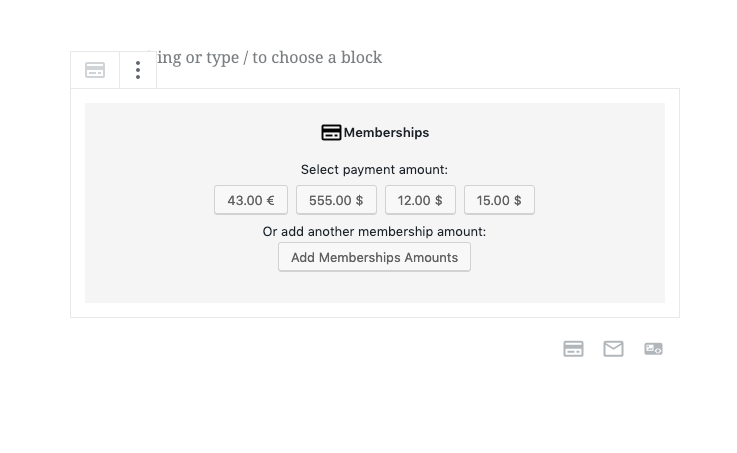This screenshot has width=737, height=453.
Task: Click gray placeholder space right of 15.00 $
Action: [600, 200]
